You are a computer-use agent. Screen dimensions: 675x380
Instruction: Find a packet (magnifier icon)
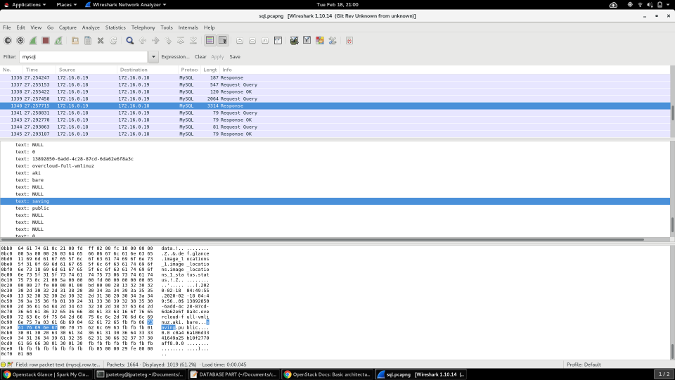(130, 40)
